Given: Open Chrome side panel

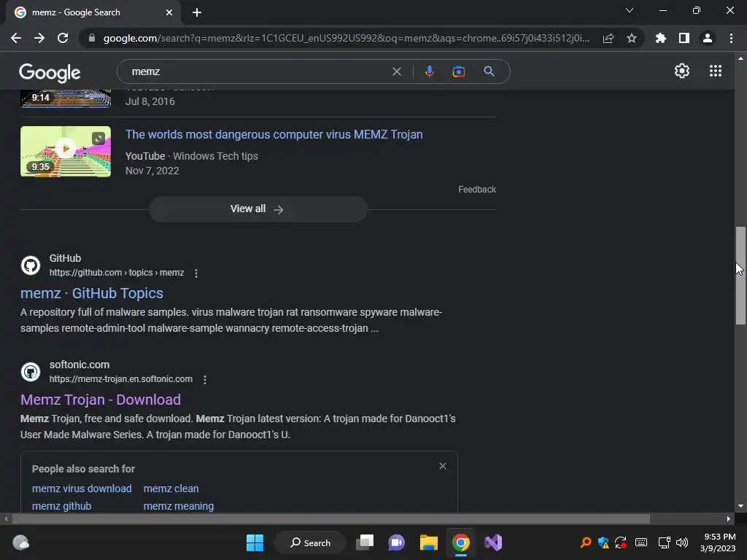Looking at the screenshot, I should (x=684, y=38).
